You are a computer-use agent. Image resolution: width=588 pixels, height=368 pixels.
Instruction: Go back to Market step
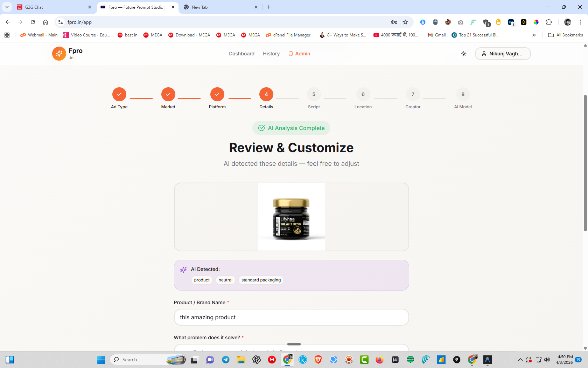[x=168, y=94]
